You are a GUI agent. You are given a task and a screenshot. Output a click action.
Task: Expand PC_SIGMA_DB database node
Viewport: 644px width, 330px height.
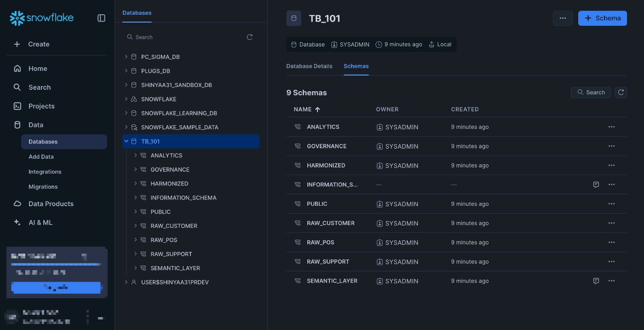click(x=126, y=57)
